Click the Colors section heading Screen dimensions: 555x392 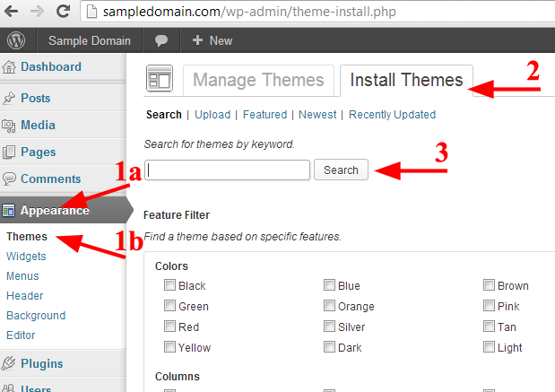[x=171, y=266]
